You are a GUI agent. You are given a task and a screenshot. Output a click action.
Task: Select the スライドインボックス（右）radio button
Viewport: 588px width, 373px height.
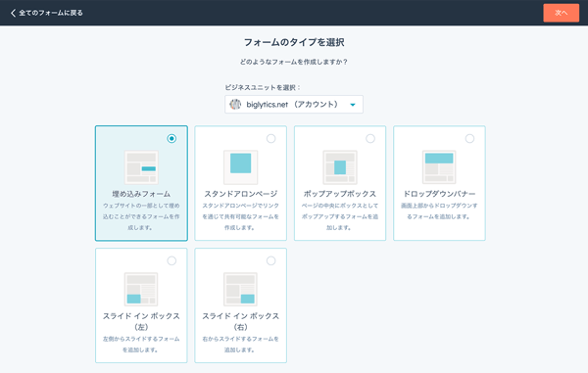[271, 260]
